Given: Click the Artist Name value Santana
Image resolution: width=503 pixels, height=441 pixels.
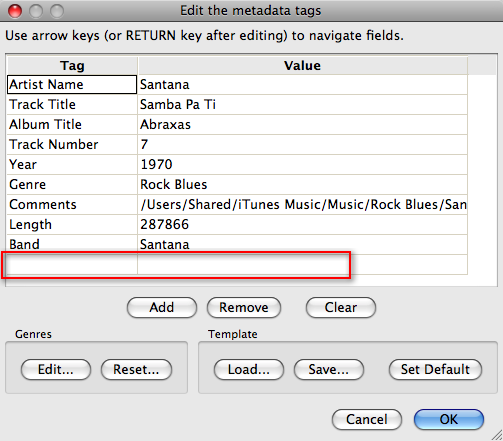Looking at the screenshot, I should [303, 84].
